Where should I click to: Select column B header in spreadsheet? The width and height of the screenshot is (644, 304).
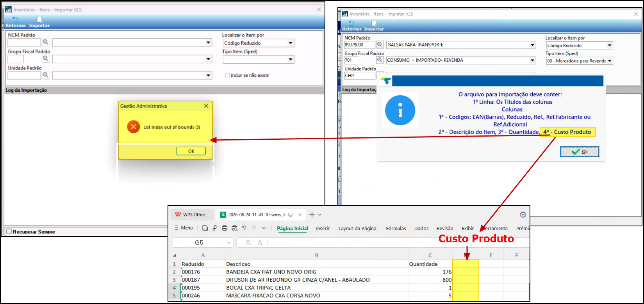coord(317,255)
